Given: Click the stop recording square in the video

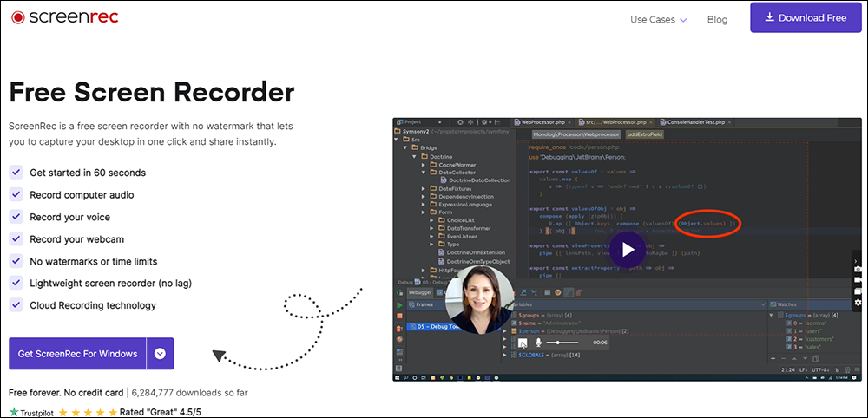Looking at the screenshot, I should pyautogui.click(x=523, y=343).
